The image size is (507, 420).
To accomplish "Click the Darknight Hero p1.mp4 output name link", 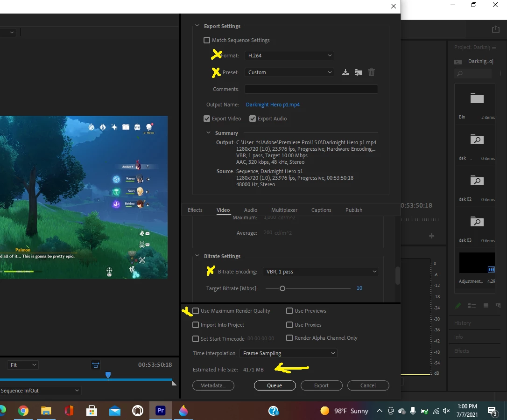I will 273,105.
